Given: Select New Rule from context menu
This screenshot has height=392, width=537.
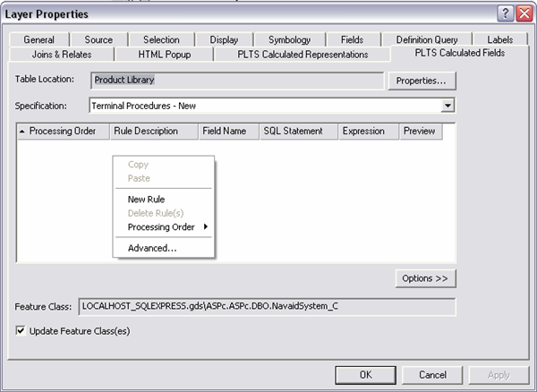Looking at the screenshot, I should pyautogui.click(x=146, y=200).
